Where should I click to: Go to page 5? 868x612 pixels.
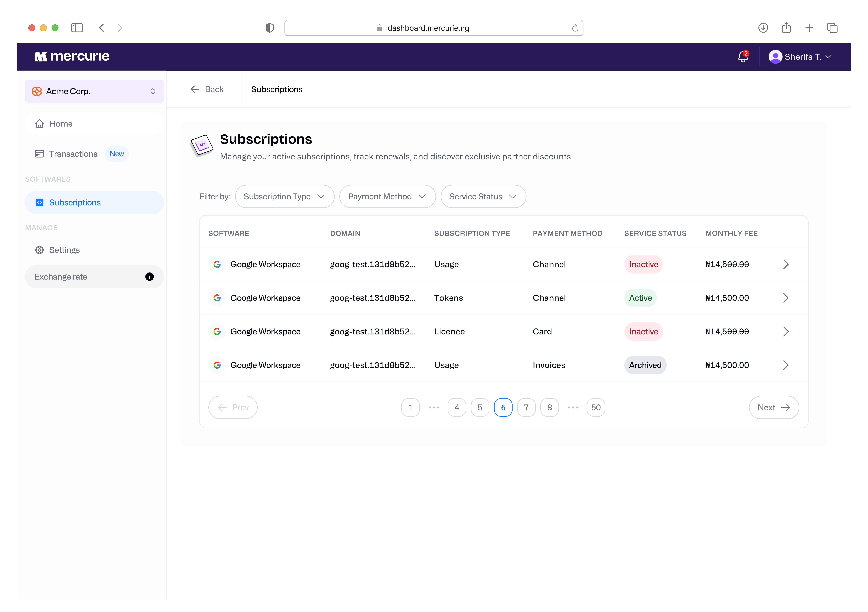pyautogui.click(x=480, y=407)
